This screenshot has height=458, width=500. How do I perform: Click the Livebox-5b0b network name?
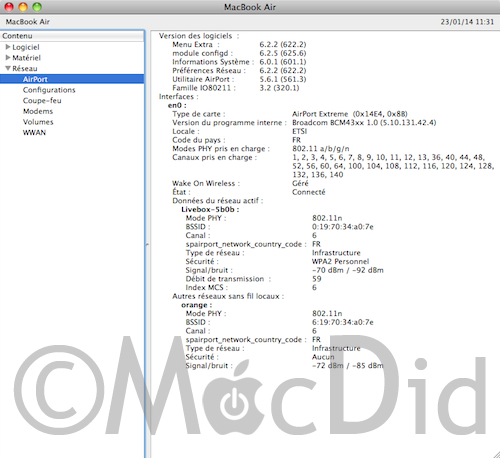coord(210,209)
